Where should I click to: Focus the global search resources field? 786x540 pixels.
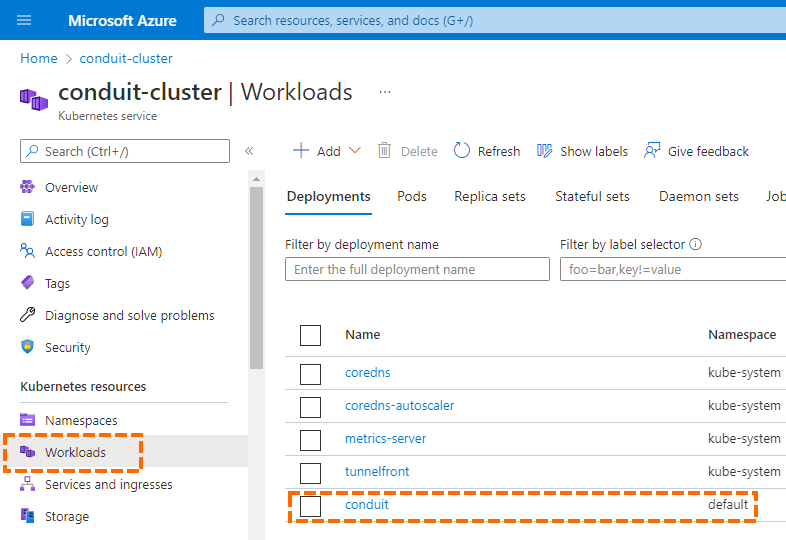pos(495,20)
